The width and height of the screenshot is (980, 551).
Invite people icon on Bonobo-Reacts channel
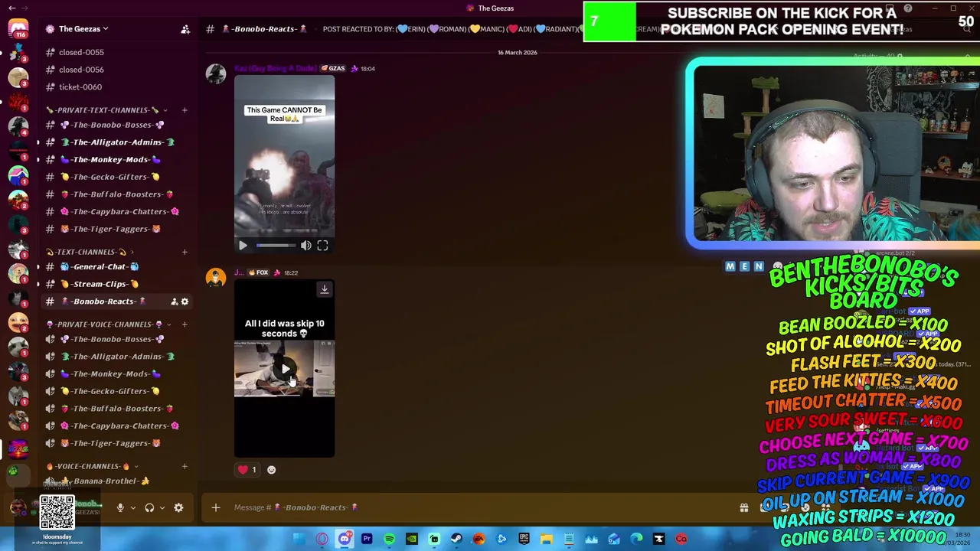pyautogui.click(x=174, y=302)
